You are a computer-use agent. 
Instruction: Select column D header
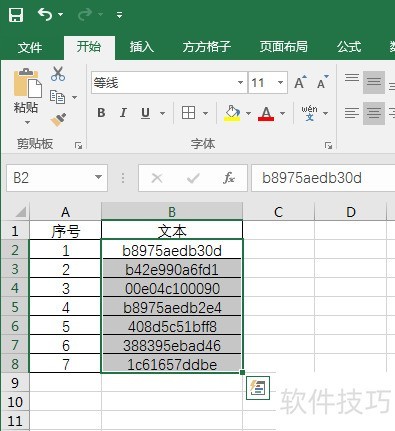click(350, 212)
